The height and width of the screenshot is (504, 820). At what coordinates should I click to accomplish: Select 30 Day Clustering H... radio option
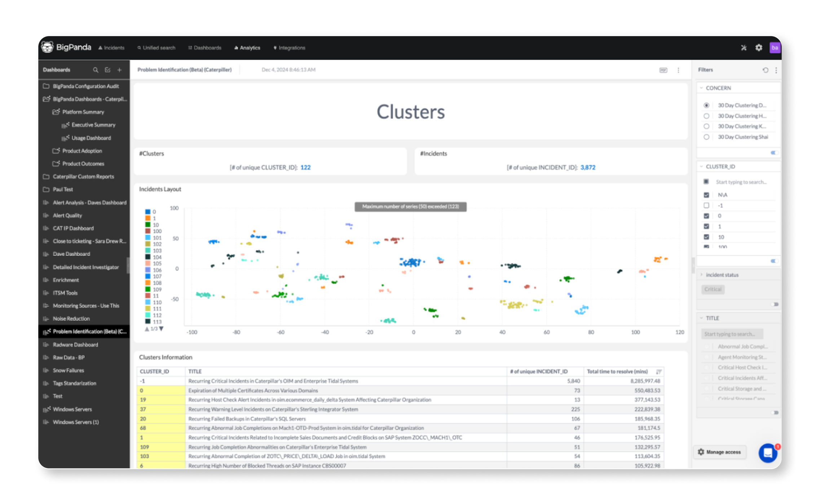click(x=706, y=116)
